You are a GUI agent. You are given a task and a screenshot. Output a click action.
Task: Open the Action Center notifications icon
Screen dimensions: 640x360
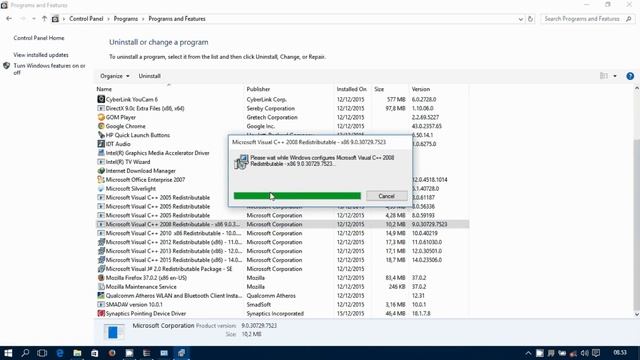[x=596, y=353]
